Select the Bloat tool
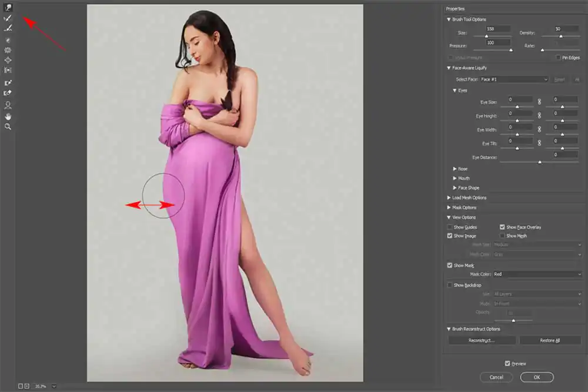 pyautogui.click(x=8, y=61)
